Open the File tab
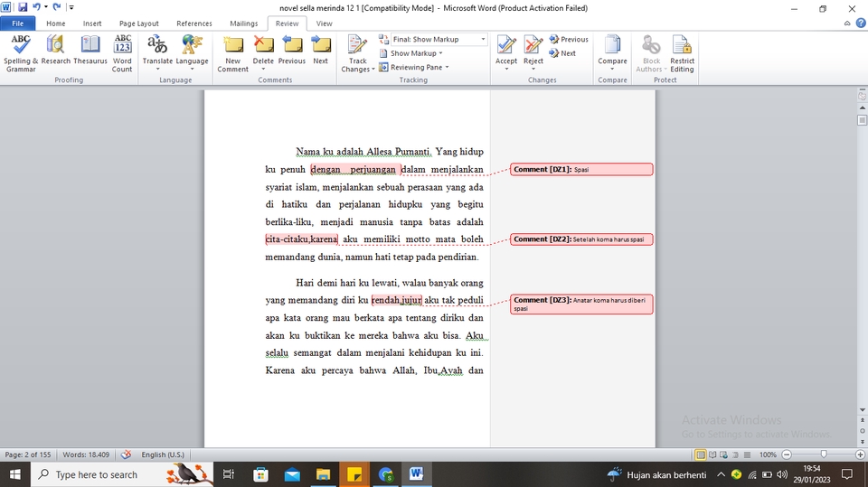This screenshot has height=487, width=868. pos(18,23)
